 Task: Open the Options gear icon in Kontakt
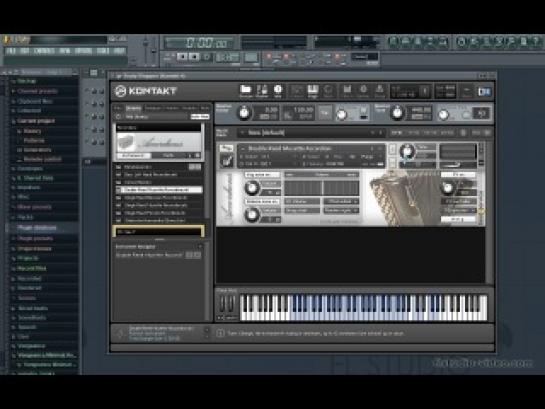[363, 91]
